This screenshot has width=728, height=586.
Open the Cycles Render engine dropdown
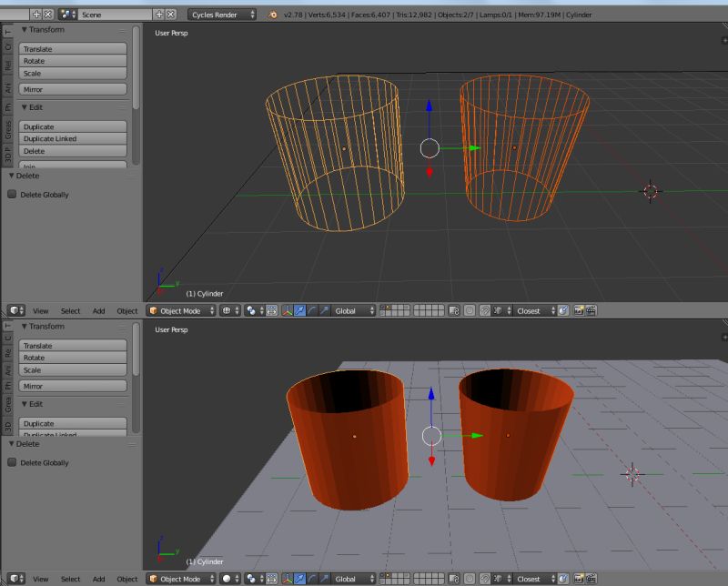222,15
